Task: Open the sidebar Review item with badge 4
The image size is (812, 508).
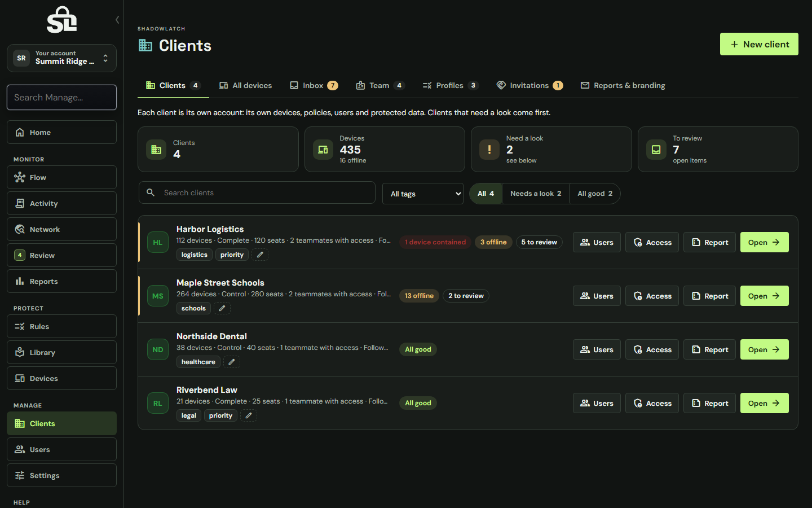Action: pos(61,255)
